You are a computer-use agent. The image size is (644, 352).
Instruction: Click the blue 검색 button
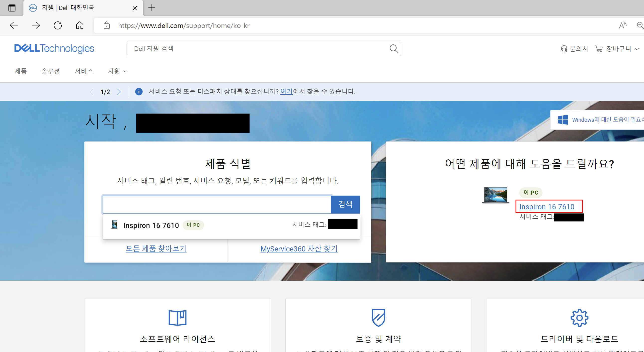(x=345, y=204)
